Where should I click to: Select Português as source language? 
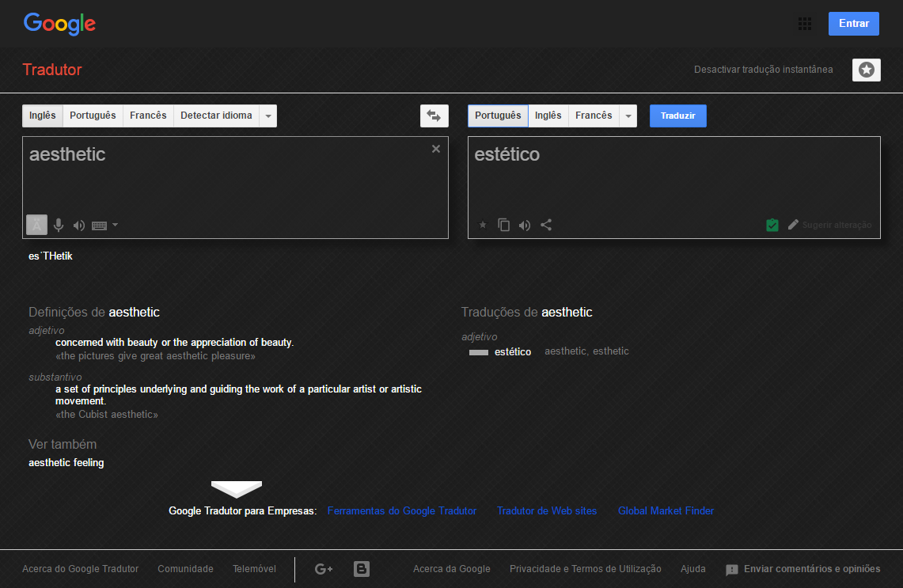[x=93, y=116]
